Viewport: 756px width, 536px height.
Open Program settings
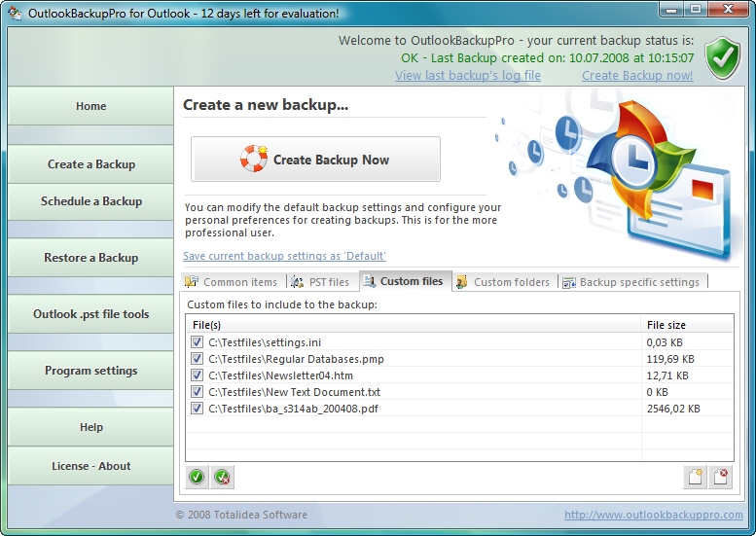[x=90, y=371]
